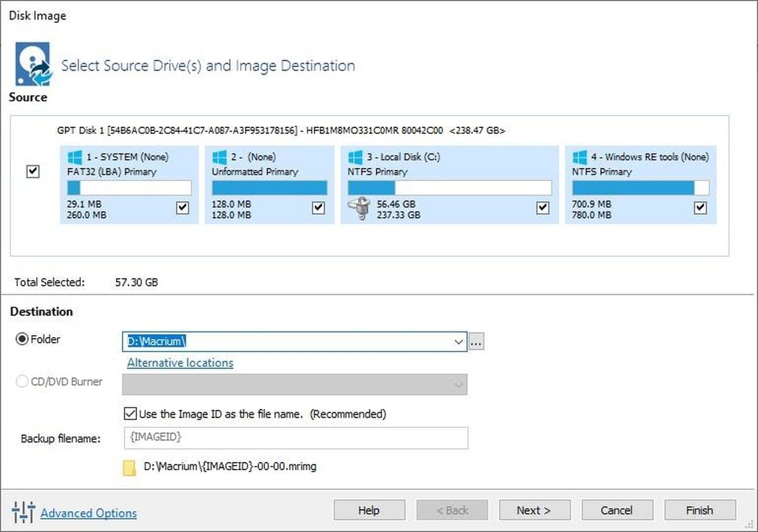Click Windows icon on Local Disk (C:)
The width and height of the screenshot is (758, 532).
(x=356, y=157)
